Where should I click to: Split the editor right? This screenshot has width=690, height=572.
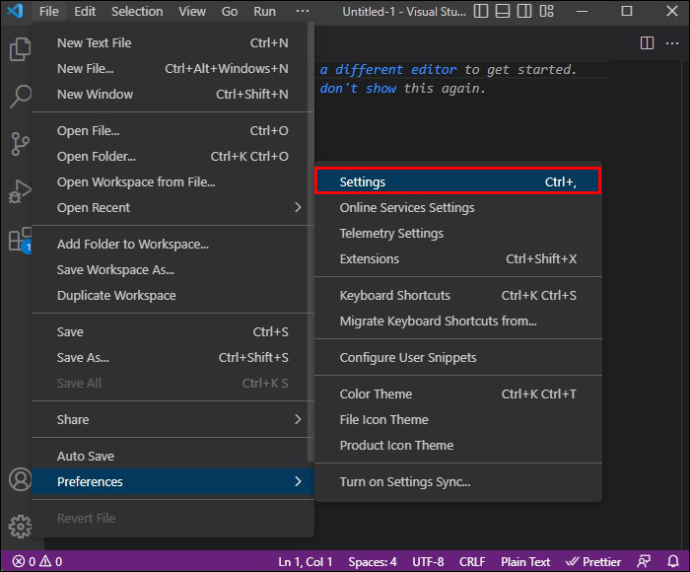[x=647, y=43]
